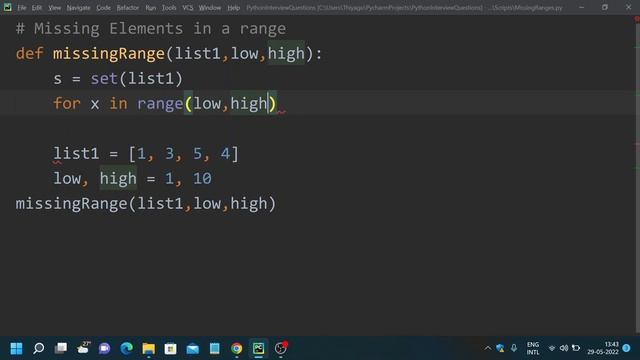Open File Explorer from the taskbar

[149, 348]
